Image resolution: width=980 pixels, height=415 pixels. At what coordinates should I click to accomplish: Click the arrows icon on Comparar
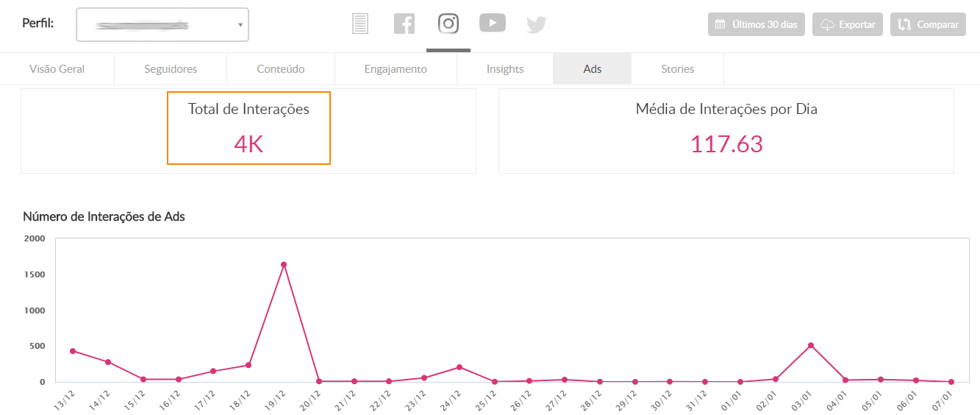904,24
